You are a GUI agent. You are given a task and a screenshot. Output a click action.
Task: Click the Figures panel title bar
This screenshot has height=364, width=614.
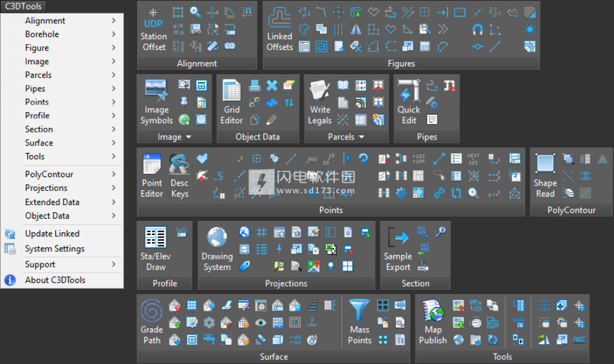[x=401, y=64]
